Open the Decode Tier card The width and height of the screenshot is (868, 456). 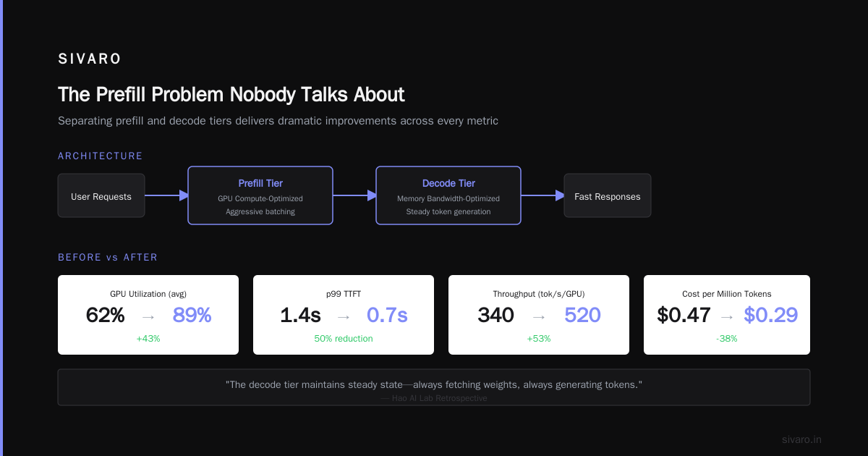[448, 195]
